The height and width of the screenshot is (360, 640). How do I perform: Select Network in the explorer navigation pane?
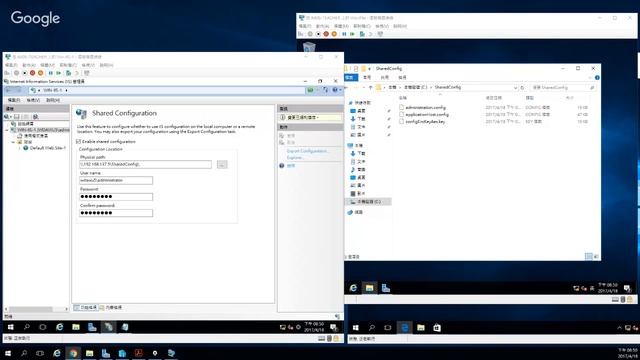tap(355, 212)
